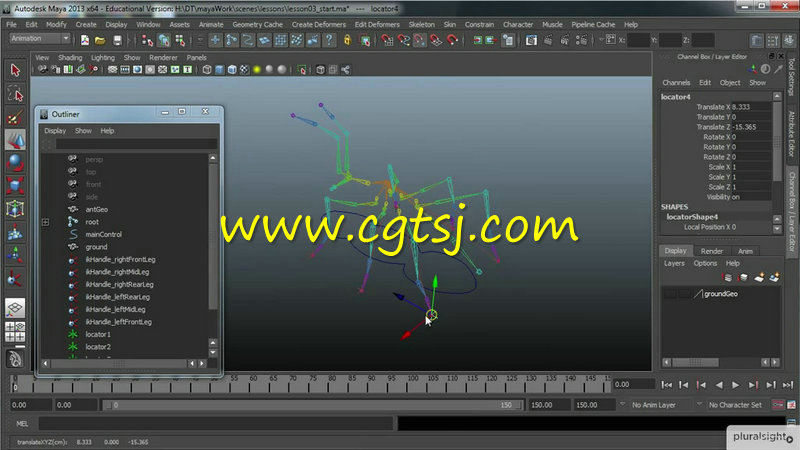The width and height of the screenshot is (800, 450).
Task: Activate the Rotate tool sphere icon
Action: pyautogui.click(x=15, y=163)
